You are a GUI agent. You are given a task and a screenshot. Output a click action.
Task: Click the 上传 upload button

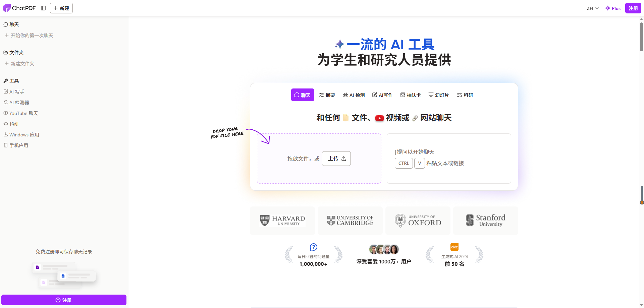pos(336,159)
